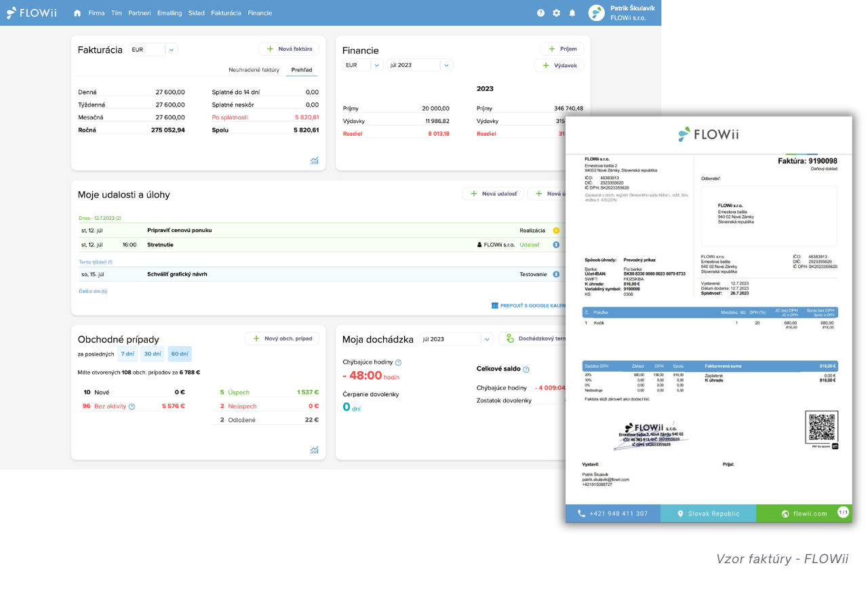Click the Nové row label
Image resolution: width=868 pixels, height=591 pixels.
tap(102, 392)
